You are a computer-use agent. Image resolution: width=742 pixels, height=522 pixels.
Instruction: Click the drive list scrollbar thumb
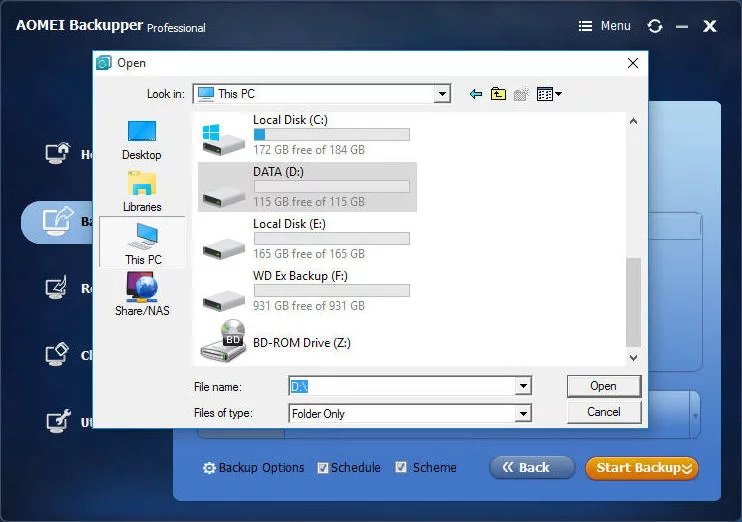(x=633, y=302)
